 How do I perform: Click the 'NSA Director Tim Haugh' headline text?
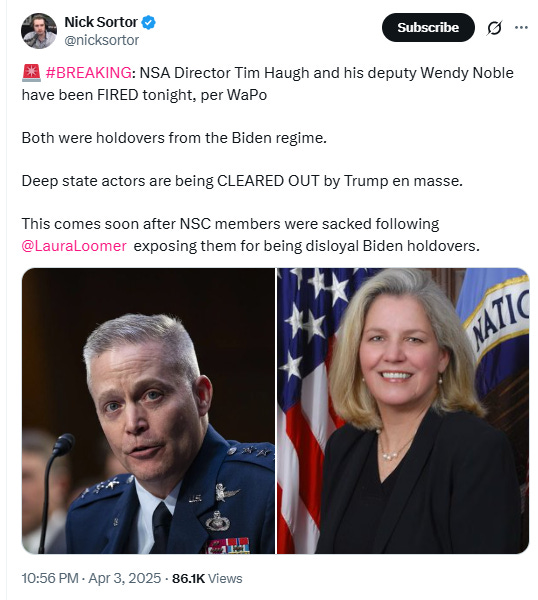click(224, 73)
